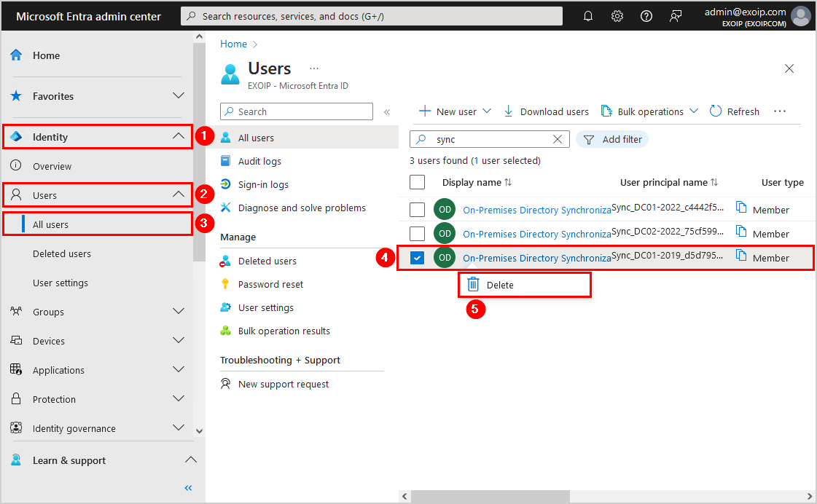Collapse Learn & support section

click(x=191, y=460)
